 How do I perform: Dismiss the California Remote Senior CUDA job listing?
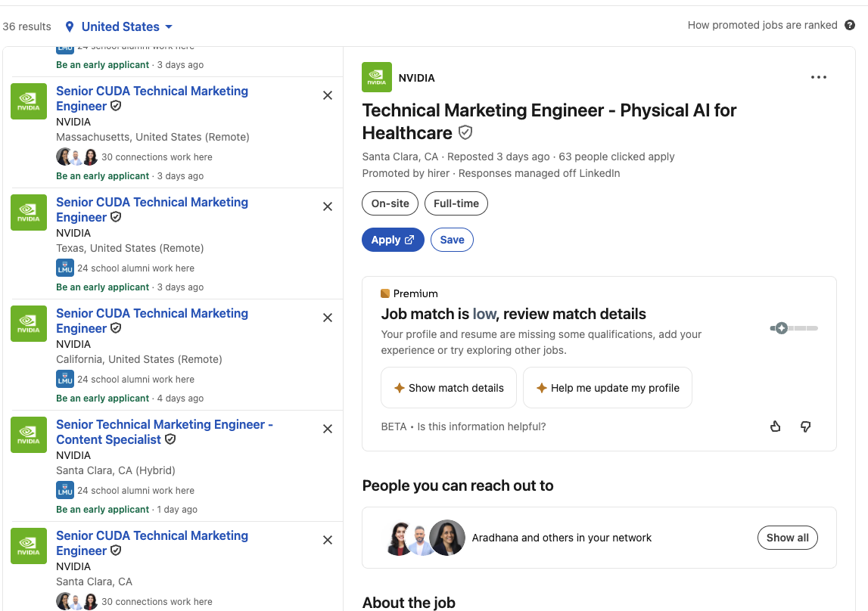[328, 318]
